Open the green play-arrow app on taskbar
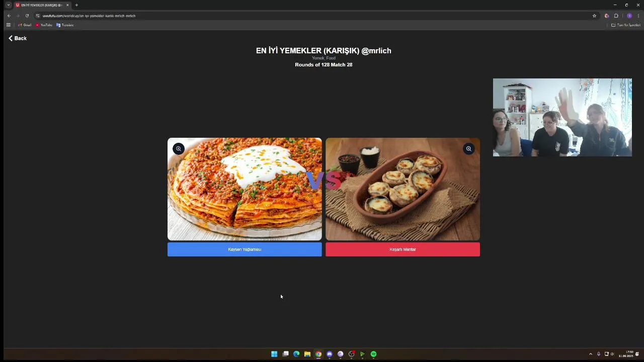This screenshot has width=644, height=362. [362, 354]
